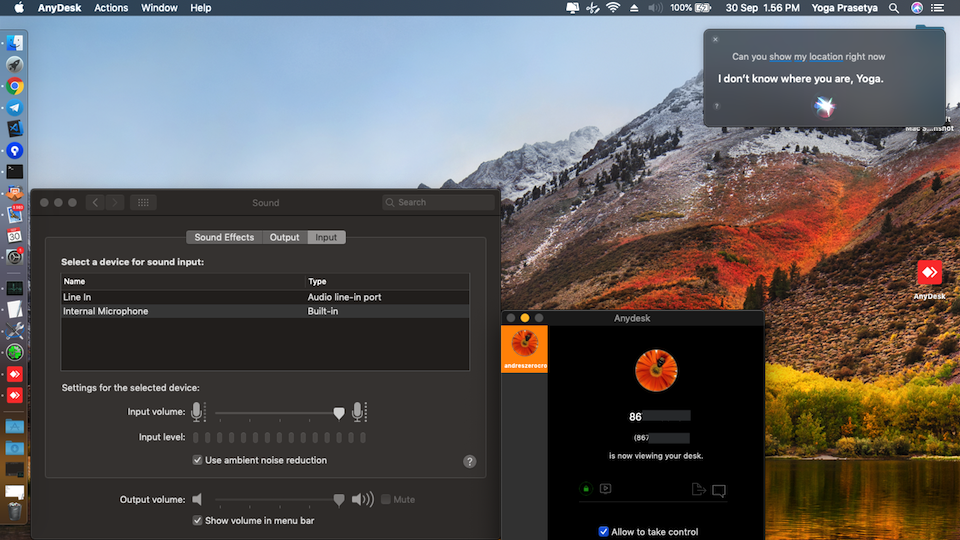
Task: Open Visual Studio Code from dock
Action: click(15, 129)
